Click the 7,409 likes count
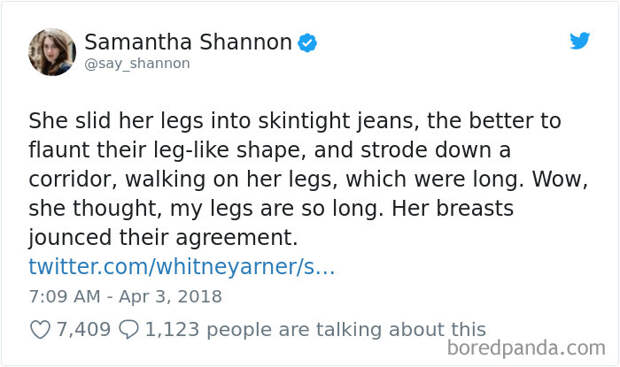 pos(83,329)
